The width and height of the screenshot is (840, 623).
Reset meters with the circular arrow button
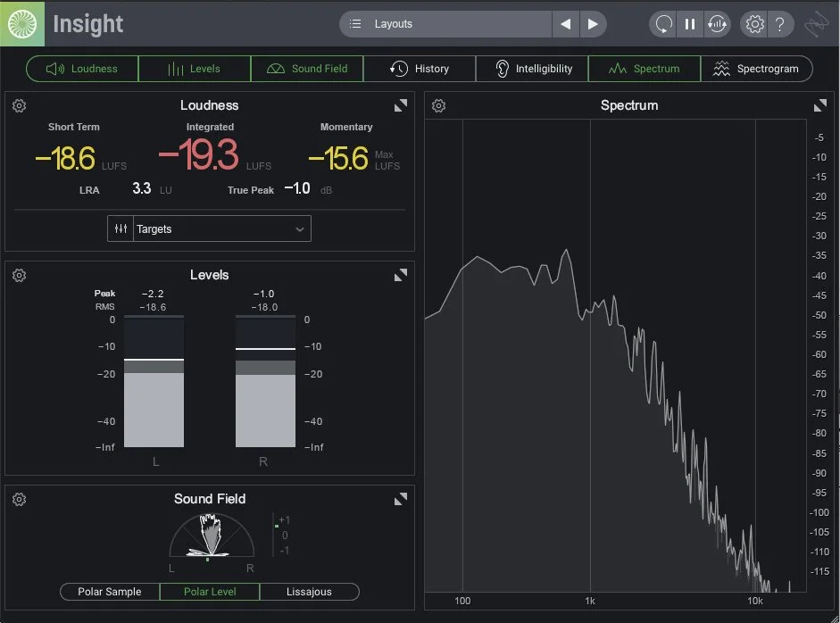[663, 24]
